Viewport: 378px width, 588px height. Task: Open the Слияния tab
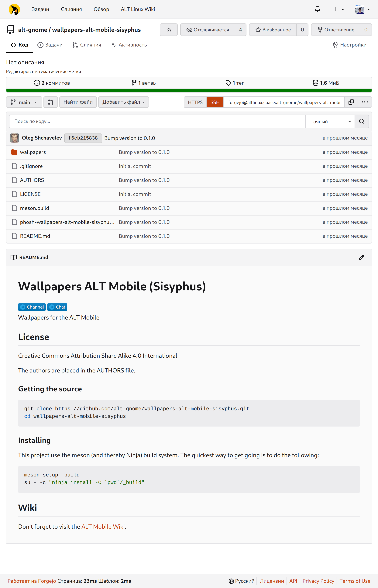pyautogui.click(x=87, y=45)
